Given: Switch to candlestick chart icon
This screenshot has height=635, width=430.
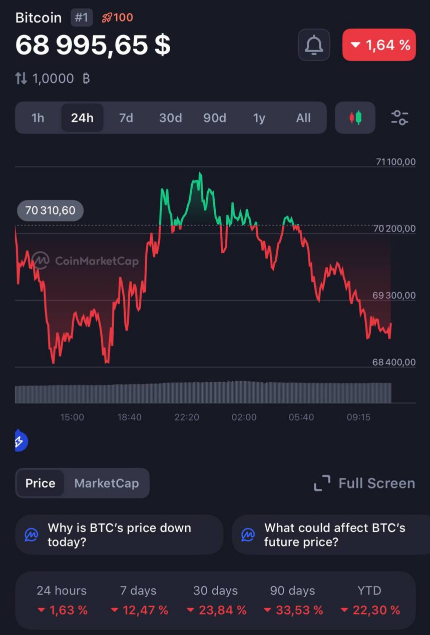Looking at the screenshot, I should pyautogui.click(x=355, y=118).
